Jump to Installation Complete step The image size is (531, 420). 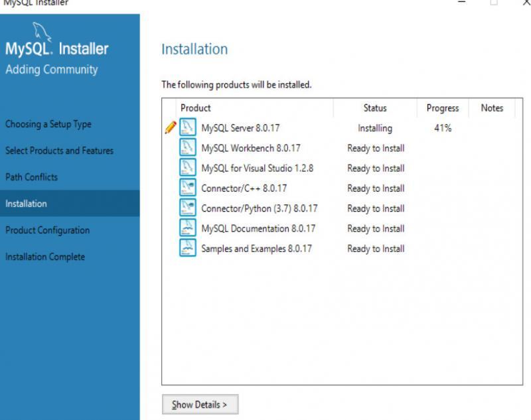pos(45,257)
